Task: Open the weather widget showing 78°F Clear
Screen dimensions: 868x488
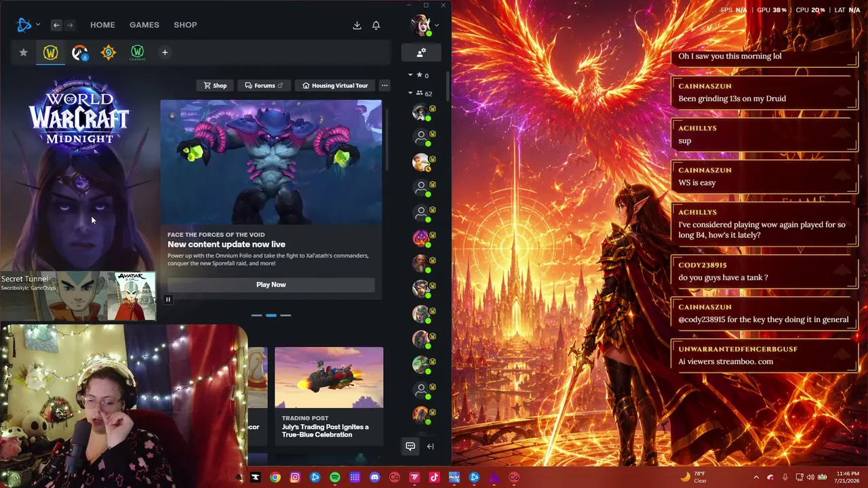Action: (693, 477)
